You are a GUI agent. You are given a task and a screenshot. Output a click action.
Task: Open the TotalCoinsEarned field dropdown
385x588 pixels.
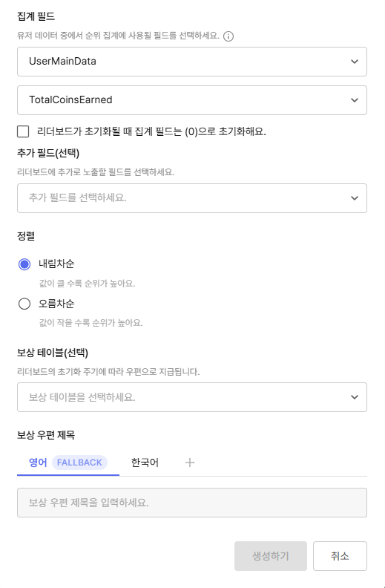(x=191, y=100)
